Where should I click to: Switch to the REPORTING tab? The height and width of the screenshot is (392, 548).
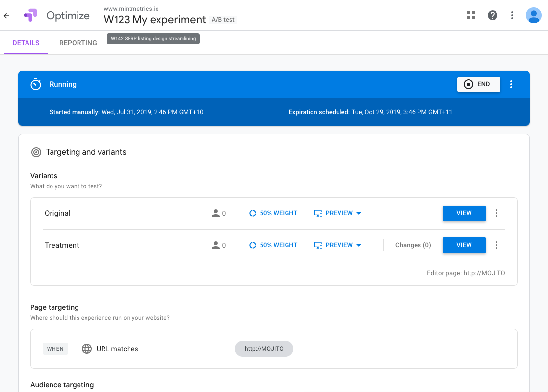(78, 43)
